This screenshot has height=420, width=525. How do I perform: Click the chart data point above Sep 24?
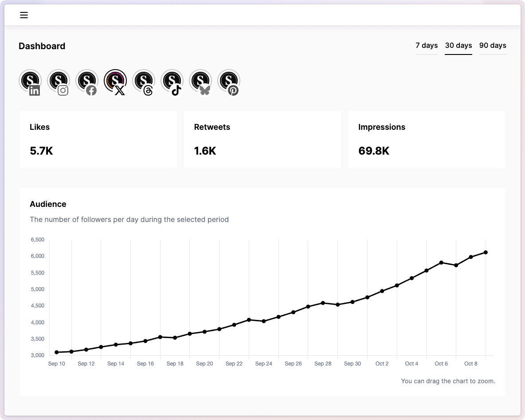point(264,321)
